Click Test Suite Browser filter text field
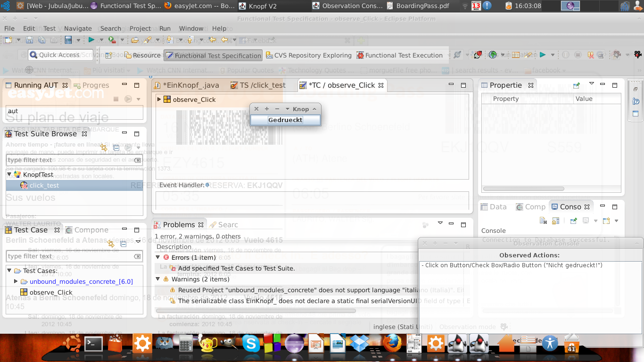 click(74, 160)
